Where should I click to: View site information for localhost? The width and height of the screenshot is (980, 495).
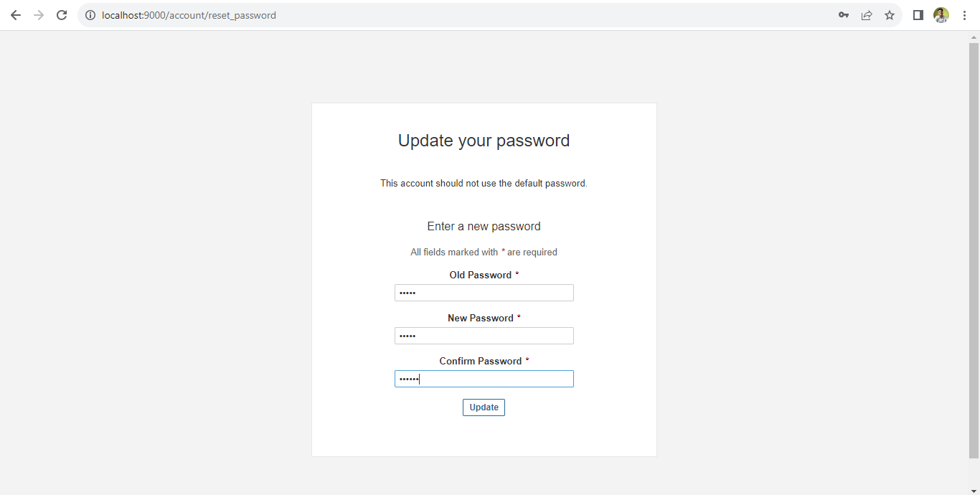90,15
